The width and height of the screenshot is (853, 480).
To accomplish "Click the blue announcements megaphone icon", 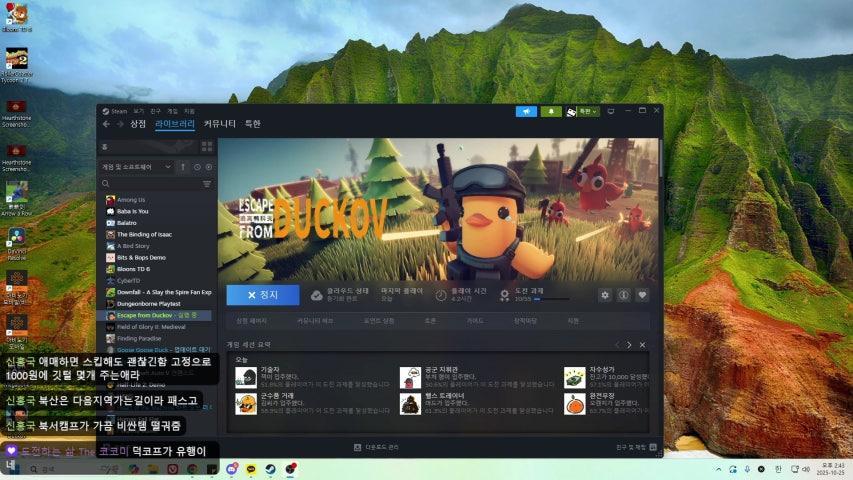I will [526, 111].
